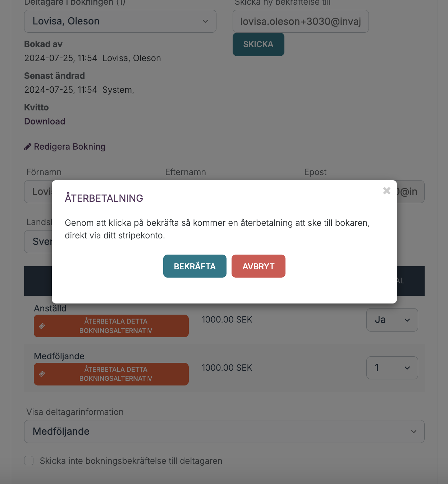Tick the Skicka inte bokningsbekräftelse checkbox
Viewport: 448px width, 484px height.
point(29,461)
